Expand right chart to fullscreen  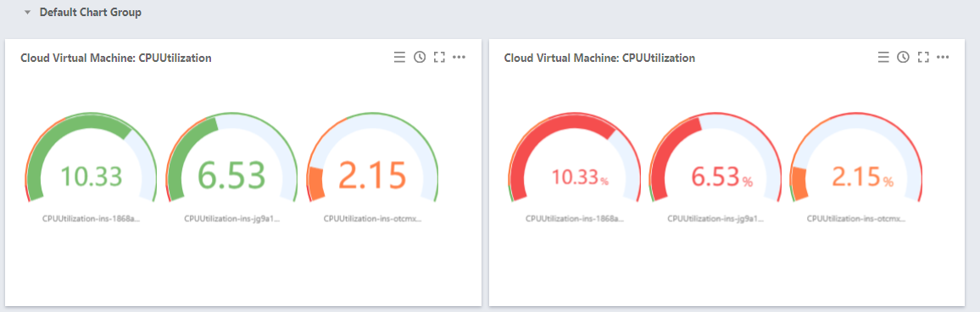[x=923, y=58]
